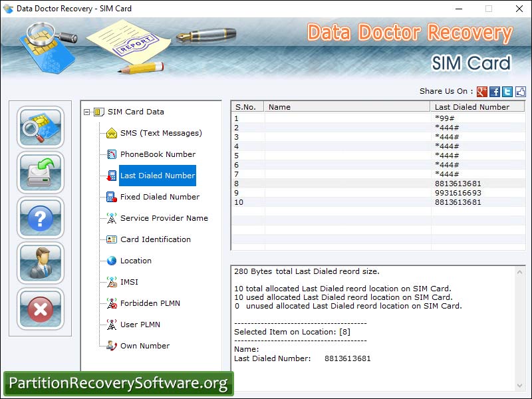Click the User PLMN tower icon
This screenshot has width=532, height=399.
112,325
